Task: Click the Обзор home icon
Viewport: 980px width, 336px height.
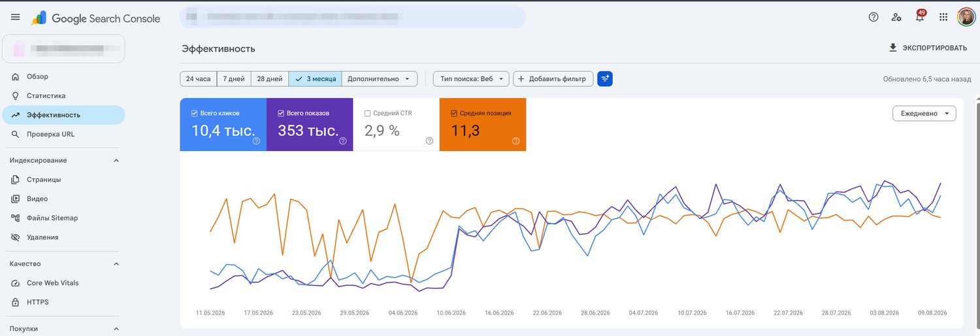Action: click(x=16, y=76)
